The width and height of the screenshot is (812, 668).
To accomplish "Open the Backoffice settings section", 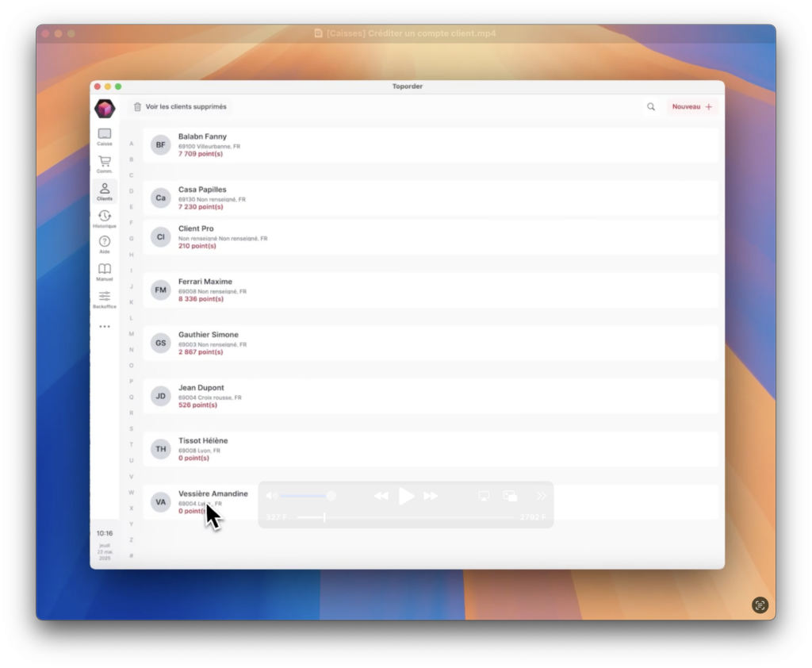I will coord(104,299).
